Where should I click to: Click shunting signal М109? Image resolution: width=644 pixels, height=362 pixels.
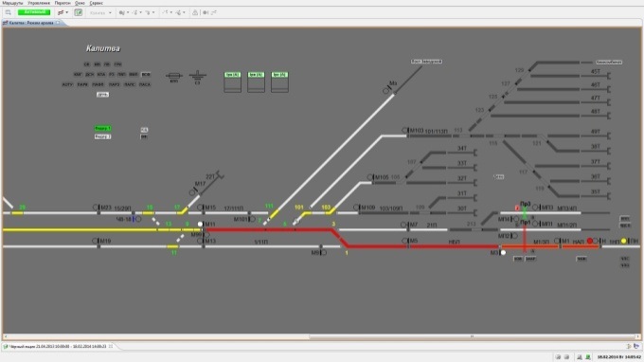[x=356, y=208]
